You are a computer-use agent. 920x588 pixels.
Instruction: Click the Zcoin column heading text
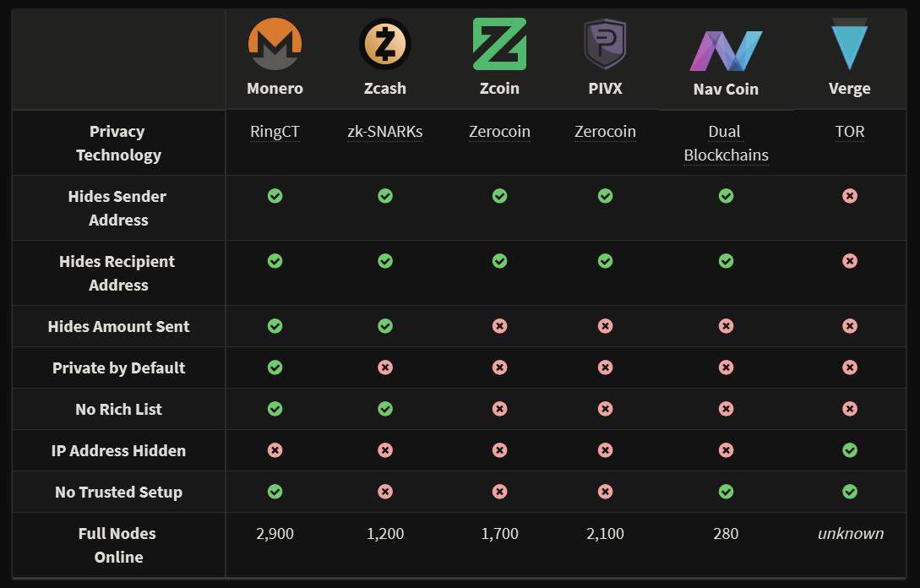click(x=499, y=89)
